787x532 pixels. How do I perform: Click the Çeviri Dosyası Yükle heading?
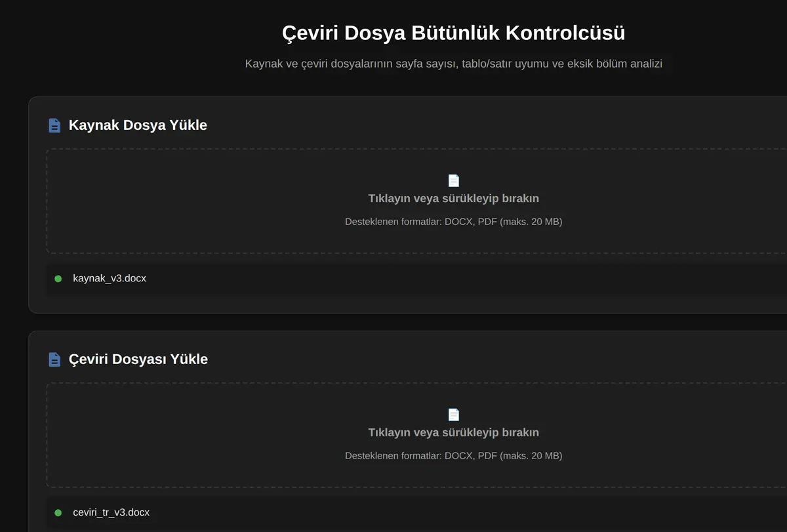pos(138,359)
